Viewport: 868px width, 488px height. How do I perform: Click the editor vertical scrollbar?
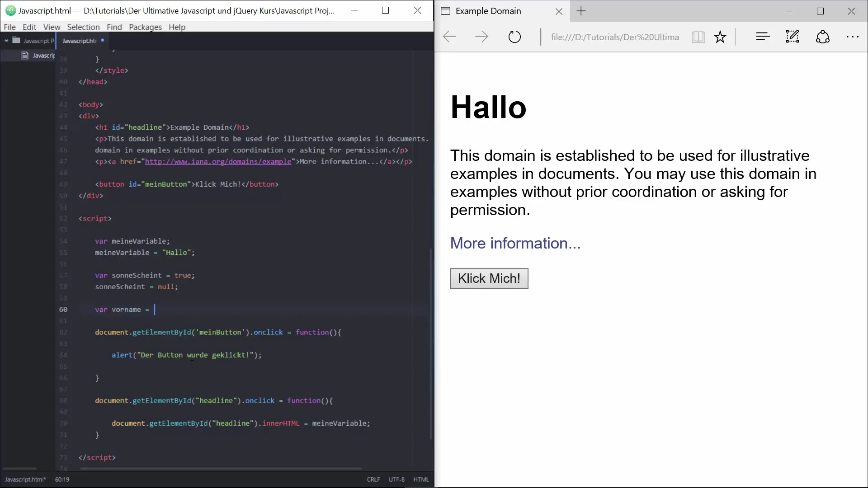click(431, 343)
